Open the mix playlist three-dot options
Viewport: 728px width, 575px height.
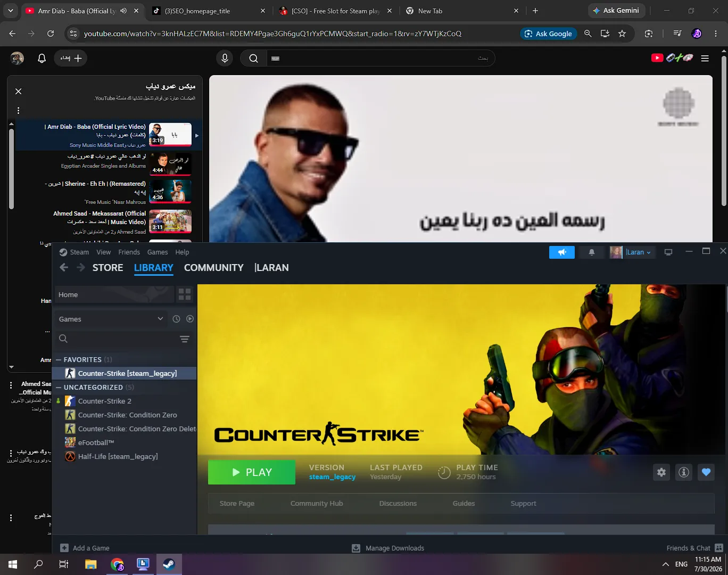[x=18, y=110]
